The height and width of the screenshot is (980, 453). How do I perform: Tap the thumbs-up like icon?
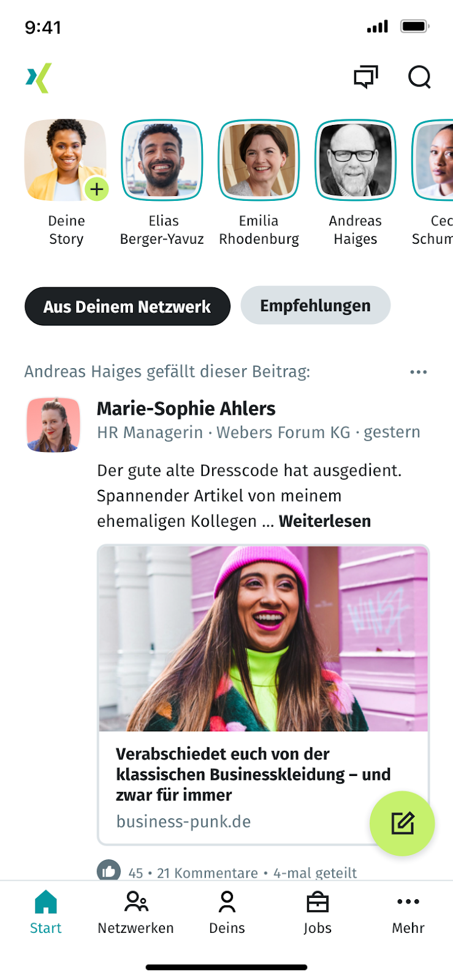click(108, 870)
